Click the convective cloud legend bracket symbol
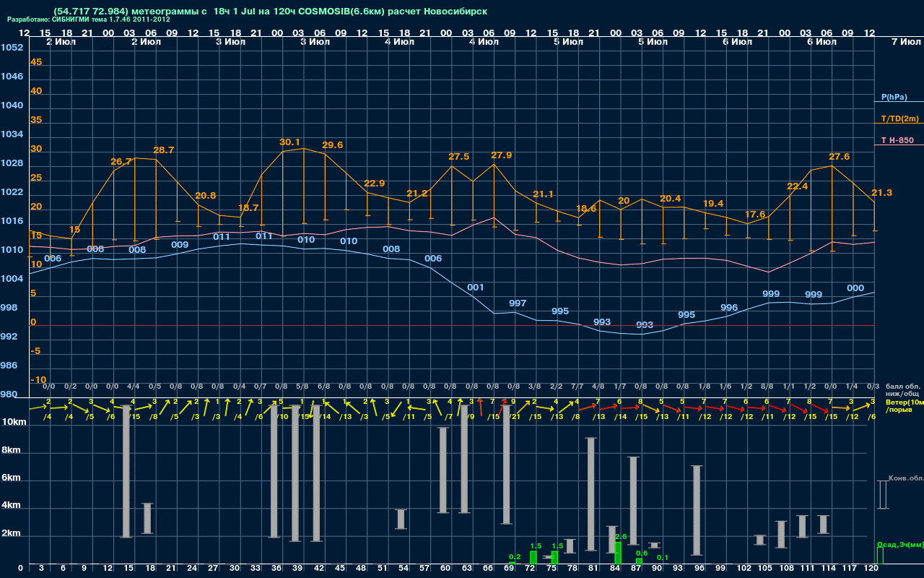 pyautogui.click(x=882, y=495)
